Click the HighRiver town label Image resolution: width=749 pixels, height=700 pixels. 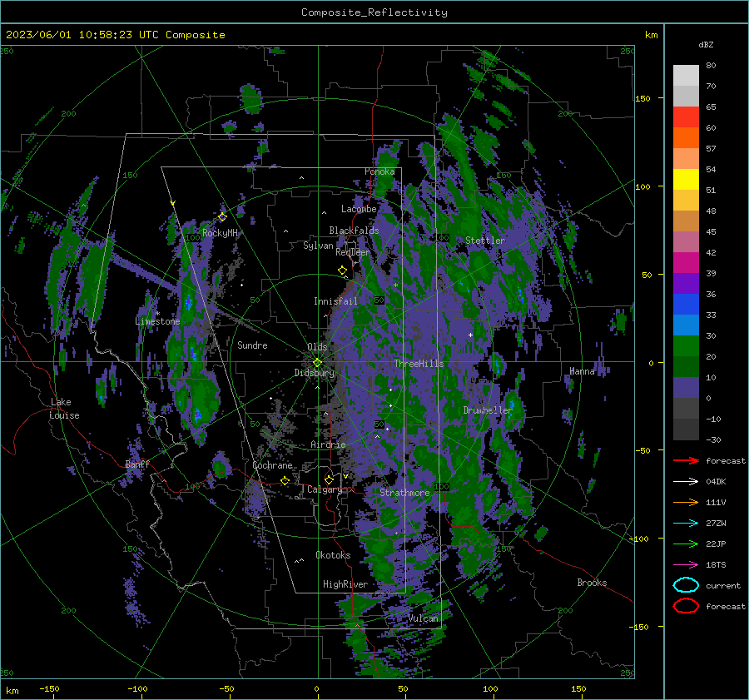[x=345, y=584]
